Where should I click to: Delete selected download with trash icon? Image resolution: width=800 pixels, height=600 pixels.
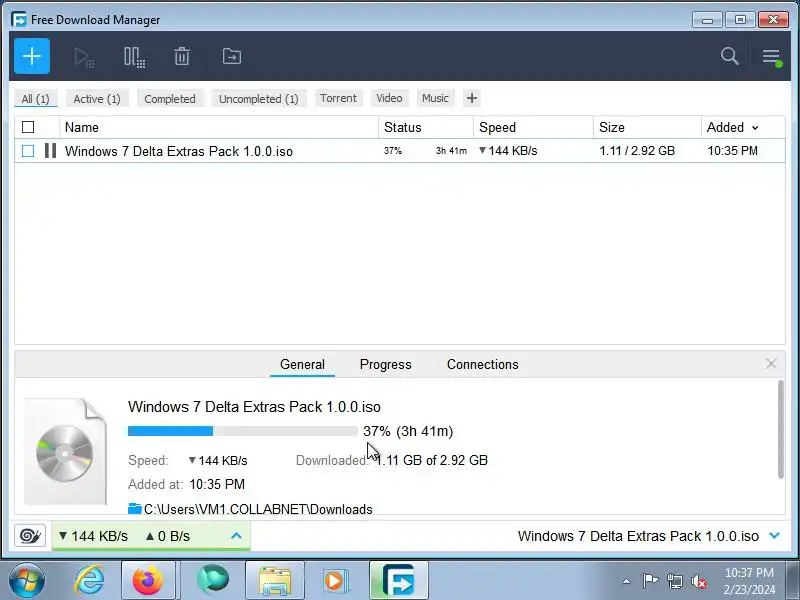182,56
